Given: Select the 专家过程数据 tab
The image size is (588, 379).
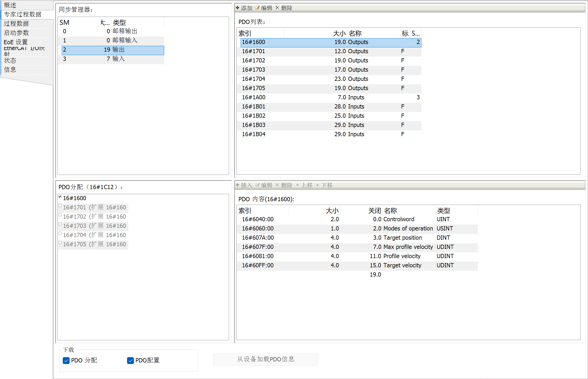Looking at the screenshot, I should point(27,14).
